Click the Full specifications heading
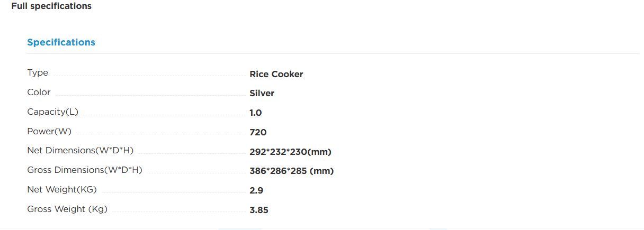644x230 pixels. pos(51,6)
